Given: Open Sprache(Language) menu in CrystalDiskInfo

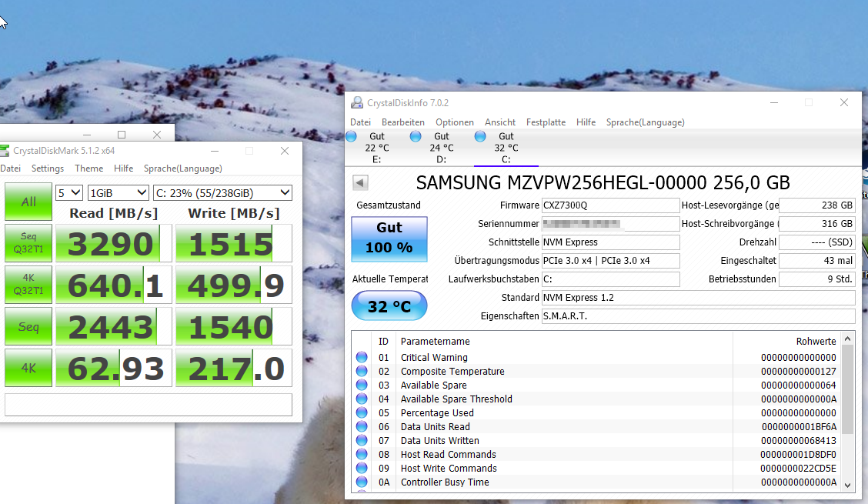Looking at the screenshot, I should (646, 122).
